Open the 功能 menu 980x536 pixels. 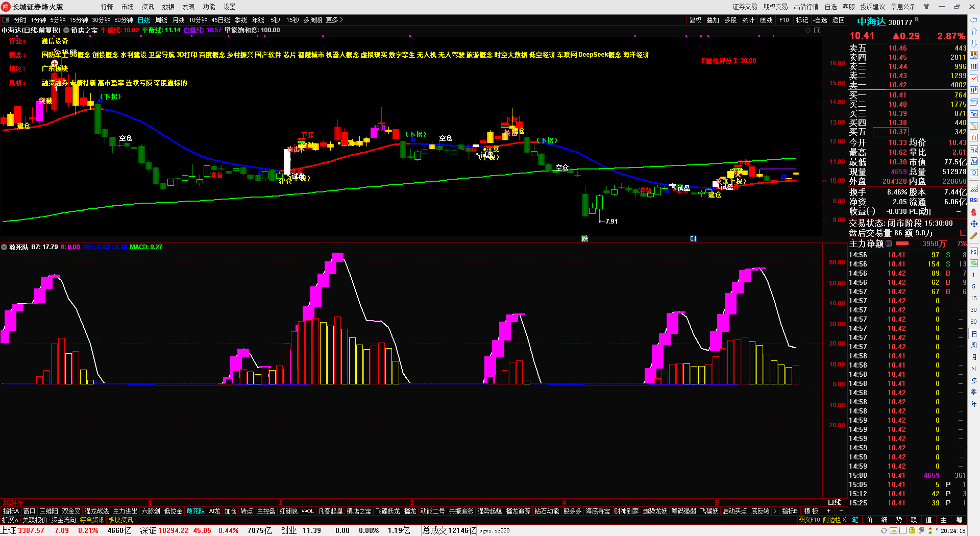(209, 7)
